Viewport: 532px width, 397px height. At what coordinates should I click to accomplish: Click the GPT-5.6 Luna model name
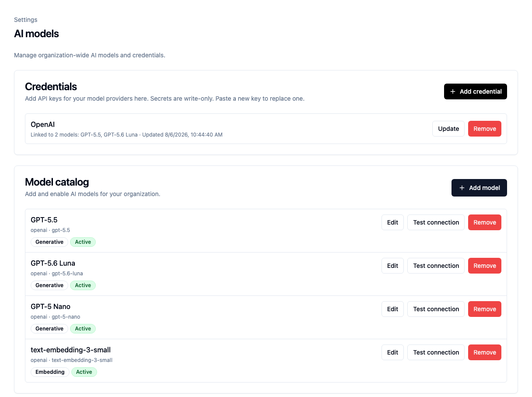point(53,263)
